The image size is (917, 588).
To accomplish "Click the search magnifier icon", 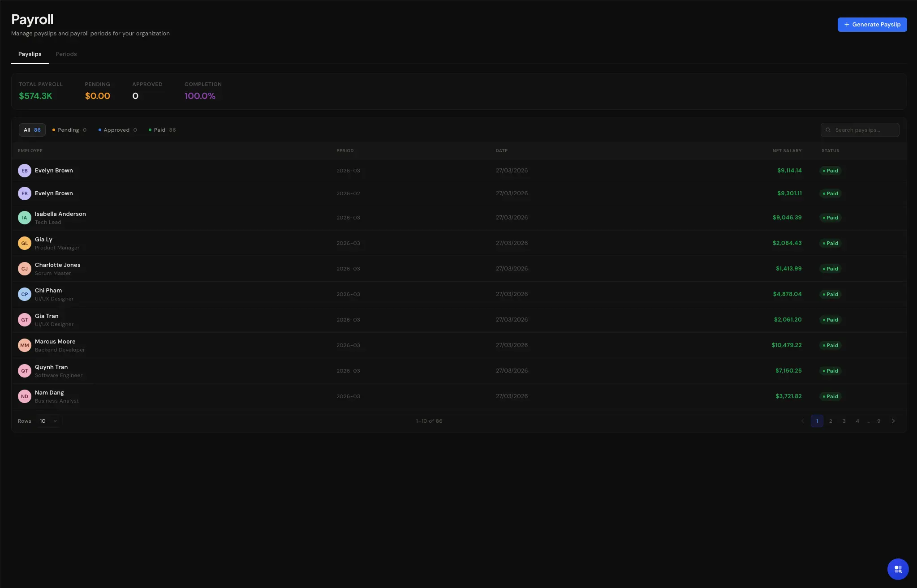I will click(x=828, y=130).
